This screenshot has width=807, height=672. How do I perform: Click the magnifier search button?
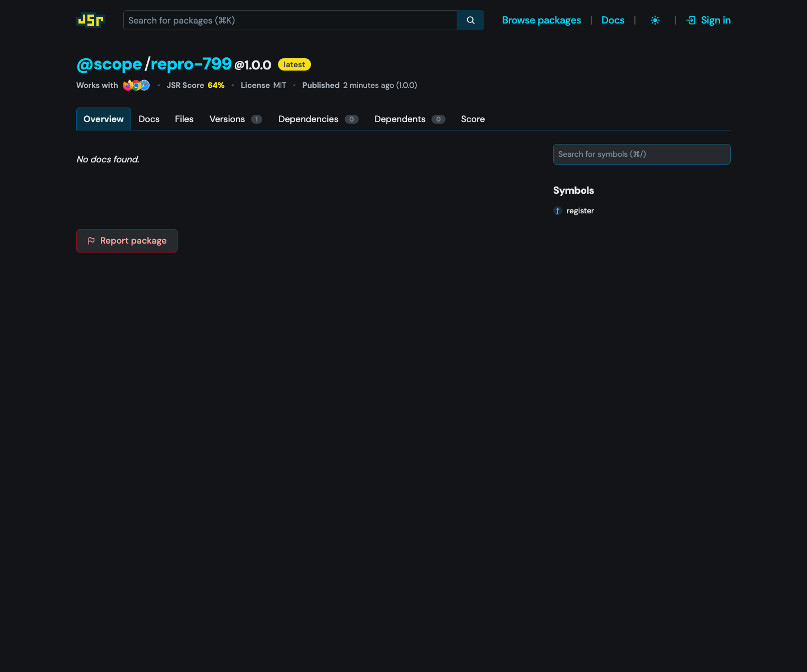pos(471,20)
